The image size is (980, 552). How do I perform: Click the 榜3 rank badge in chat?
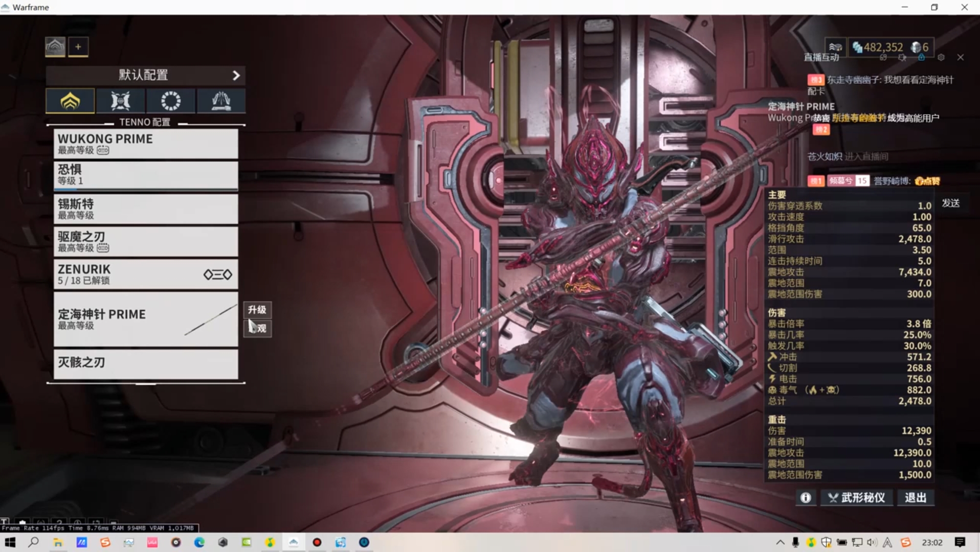pos(816,80)
